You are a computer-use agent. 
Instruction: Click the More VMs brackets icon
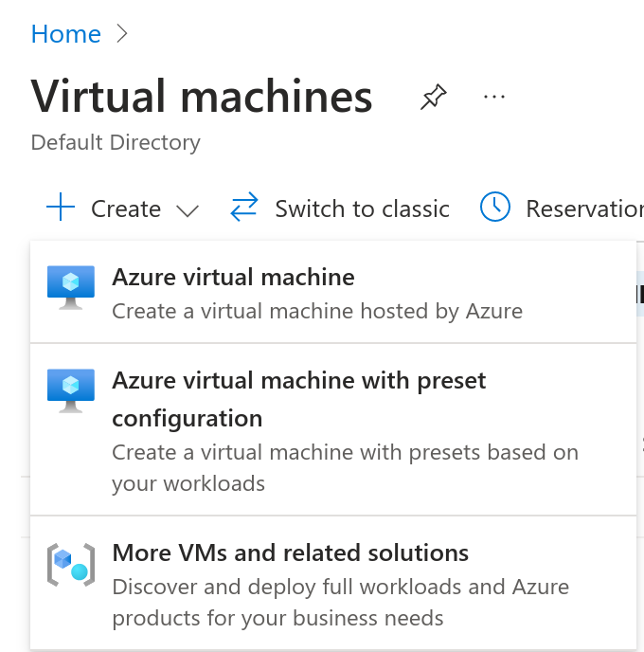pyautogui.click(x=71, y=565)
